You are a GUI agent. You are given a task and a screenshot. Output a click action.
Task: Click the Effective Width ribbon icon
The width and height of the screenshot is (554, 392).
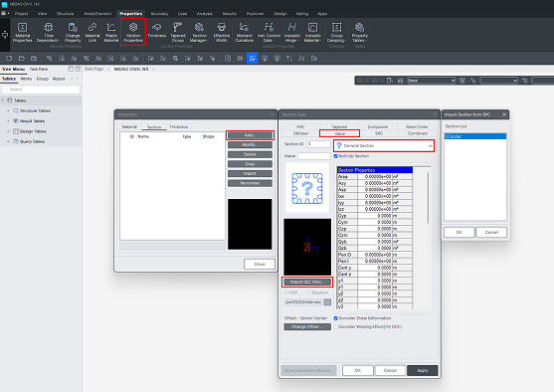[x=222, y=32]
